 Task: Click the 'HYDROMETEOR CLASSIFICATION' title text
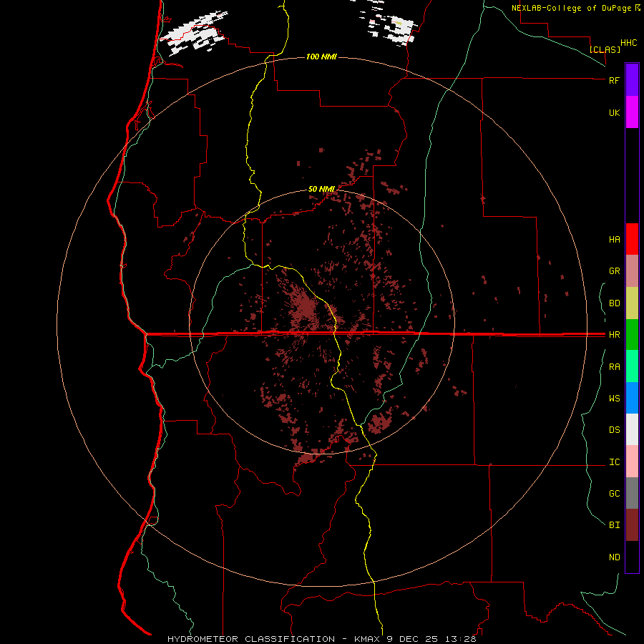(x=251, y=639)
